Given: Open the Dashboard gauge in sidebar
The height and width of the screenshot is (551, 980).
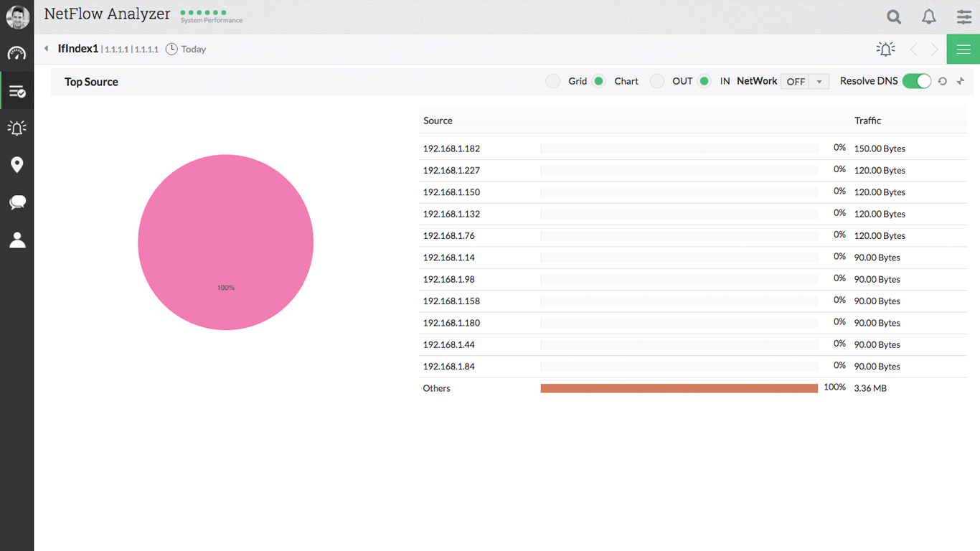Looking at the screenshot, I should coord(17,54).
